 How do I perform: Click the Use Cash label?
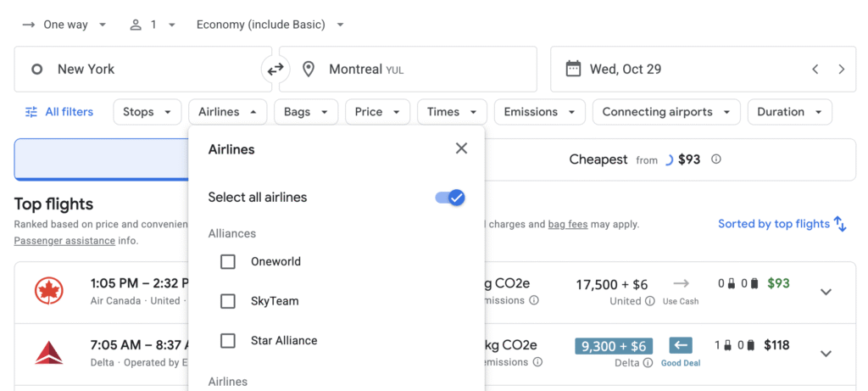point(681,302)
